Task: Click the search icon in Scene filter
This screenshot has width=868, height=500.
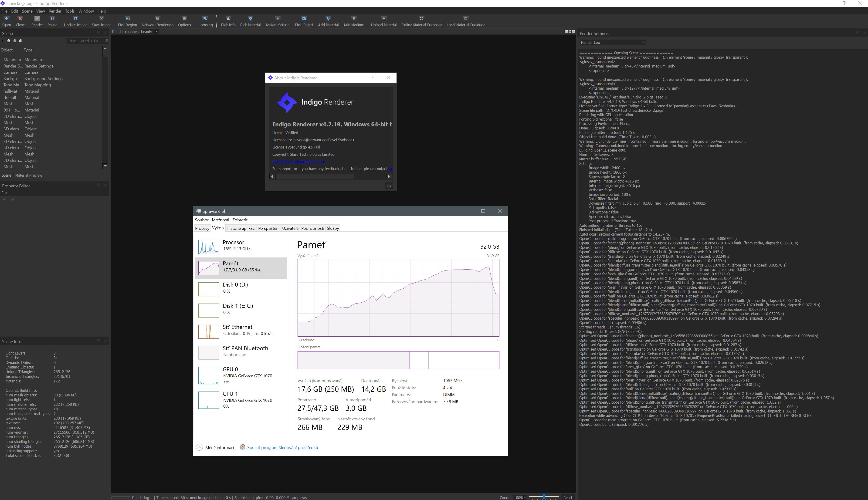Action: 106,41
